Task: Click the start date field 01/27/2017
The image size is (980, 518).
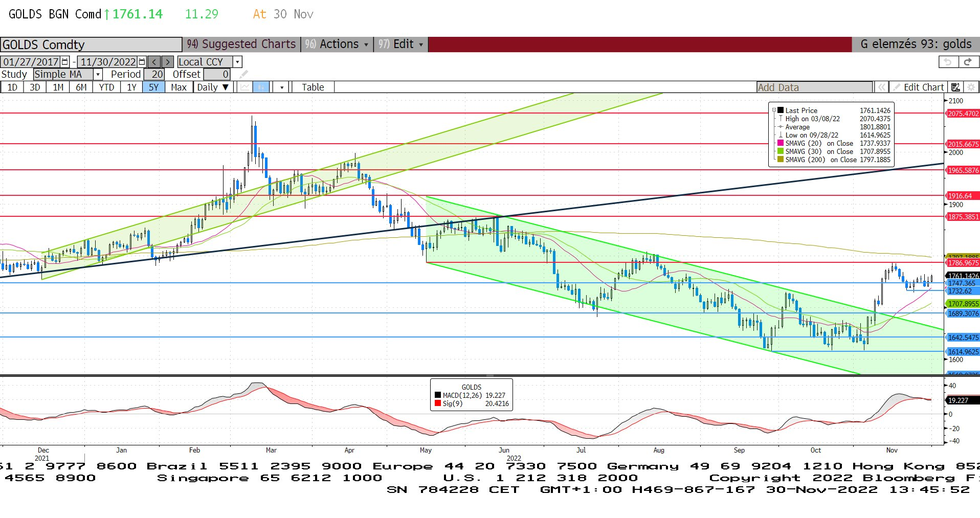Action: point(31,62)
